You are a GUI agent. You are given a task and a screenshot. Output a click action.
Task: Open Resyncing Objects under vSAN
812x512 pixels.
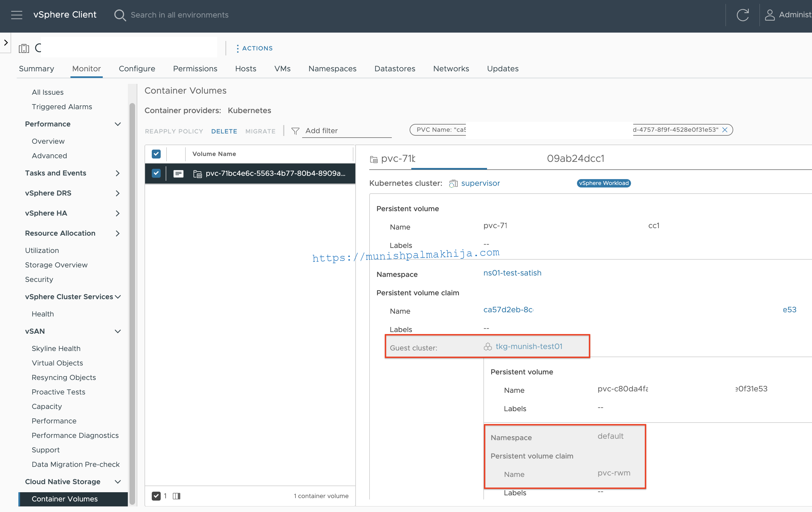pos(64,377)
